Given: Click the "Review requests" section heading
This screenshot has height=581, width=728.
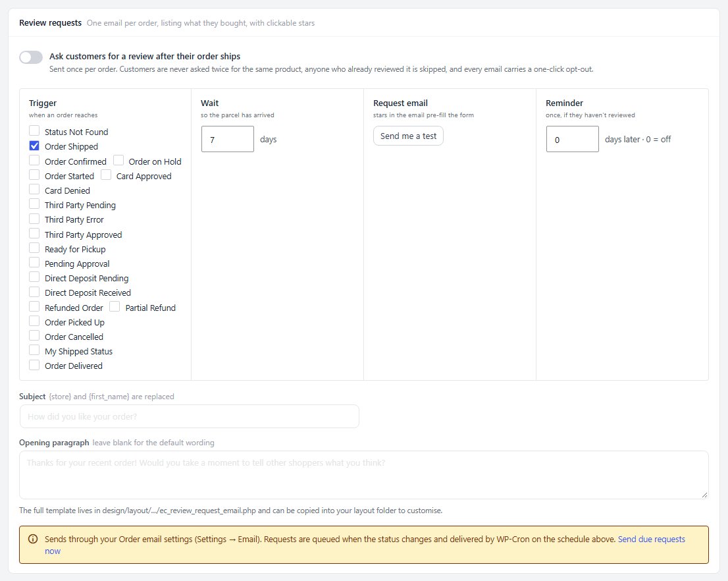Looking at the screenshot, I should tap(50, 23).
